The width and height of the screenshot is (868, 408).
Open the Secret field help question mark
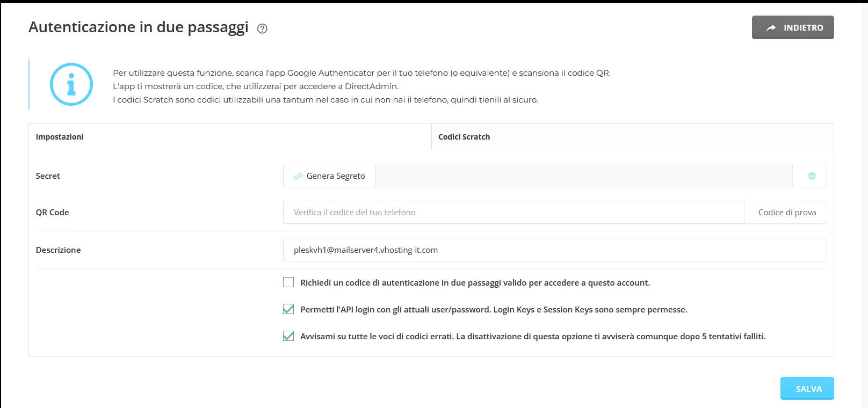point(812,176)
